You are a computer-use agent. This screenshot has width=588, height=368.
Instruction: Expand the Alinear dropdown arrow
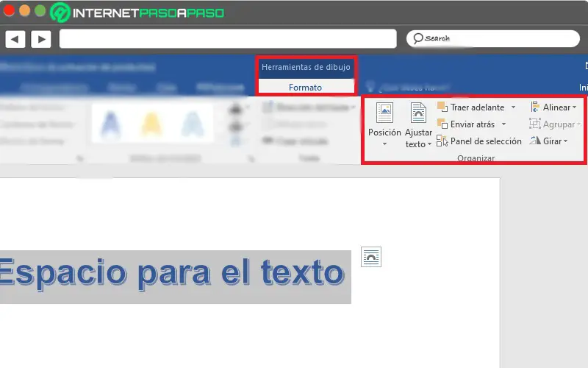574,107
